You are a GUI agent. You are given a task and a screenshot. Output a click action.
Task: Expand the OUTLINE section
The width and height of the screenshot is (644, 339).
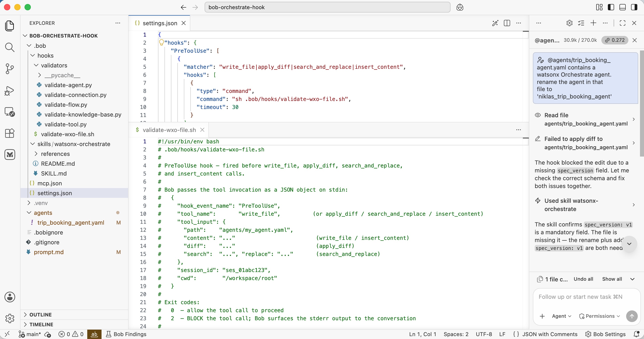coord(74,314)
